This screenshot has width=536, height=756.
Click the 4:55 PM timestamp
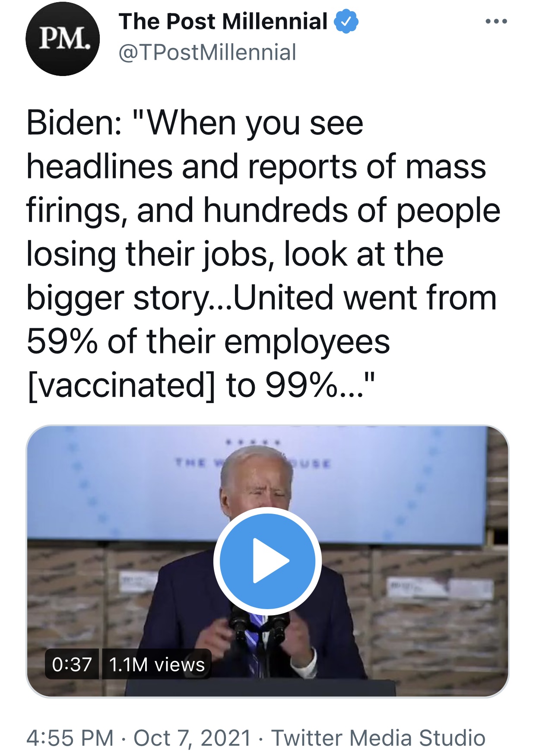70,738
